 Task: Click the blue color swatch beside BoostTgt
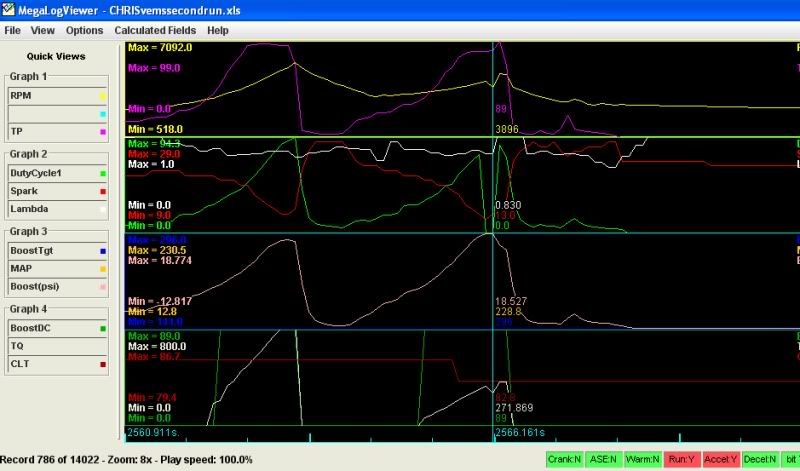pyautogui.click(x=103, y=251)
